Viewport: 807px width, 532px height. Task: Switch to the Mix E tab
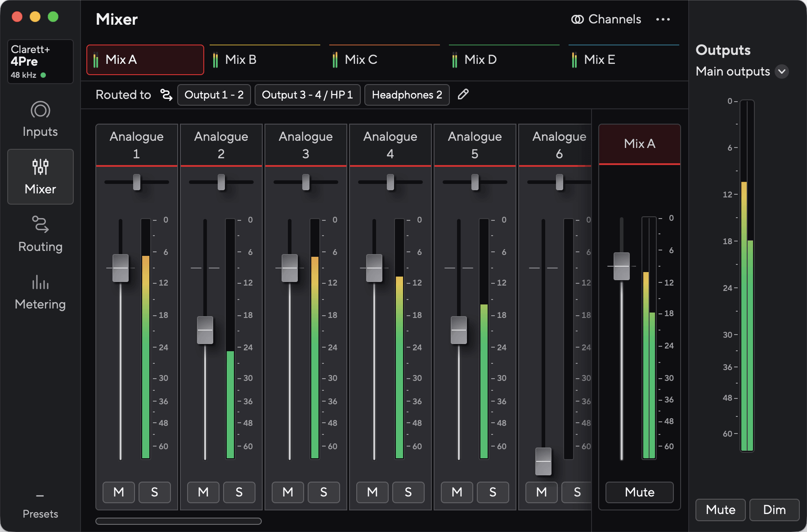[624, 59]
